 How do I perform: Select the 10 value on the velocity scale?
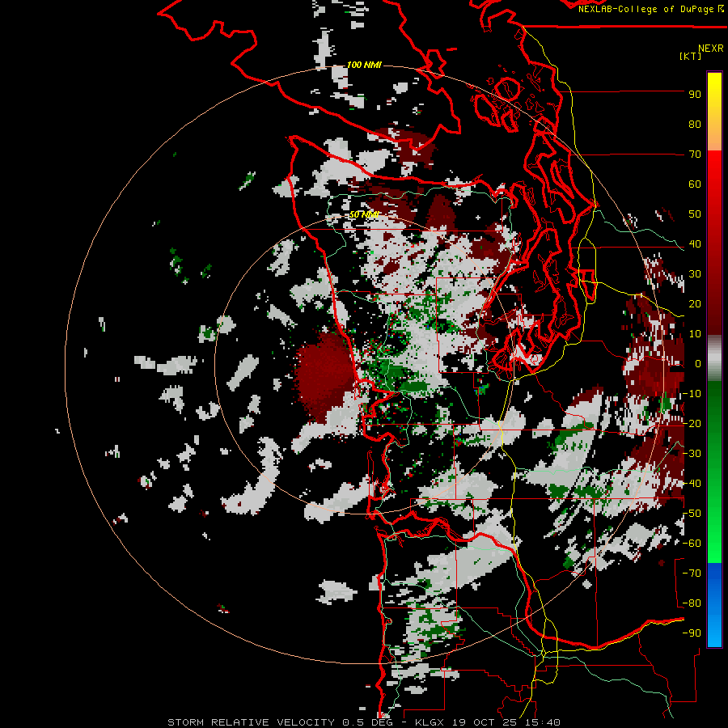point(695,334)
